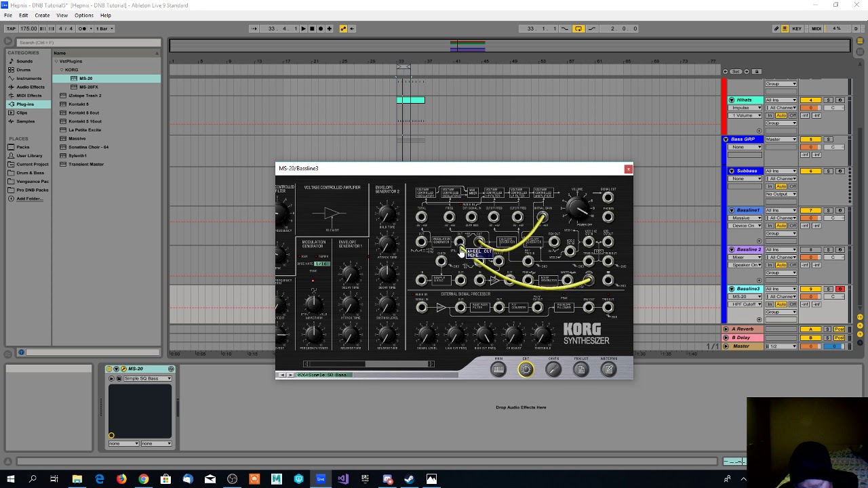Click the TAP tempo button

[x=10, y=28]
